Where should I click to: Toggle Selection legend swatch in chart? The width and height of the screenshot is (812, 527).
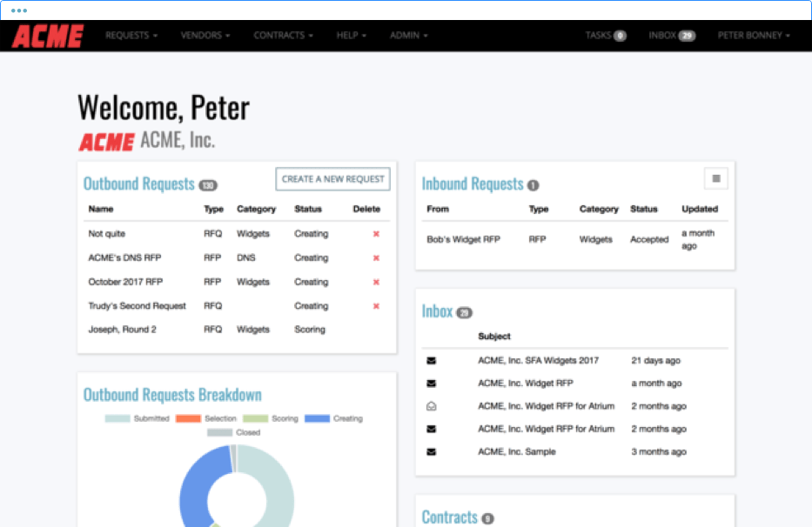coord(188,418)
